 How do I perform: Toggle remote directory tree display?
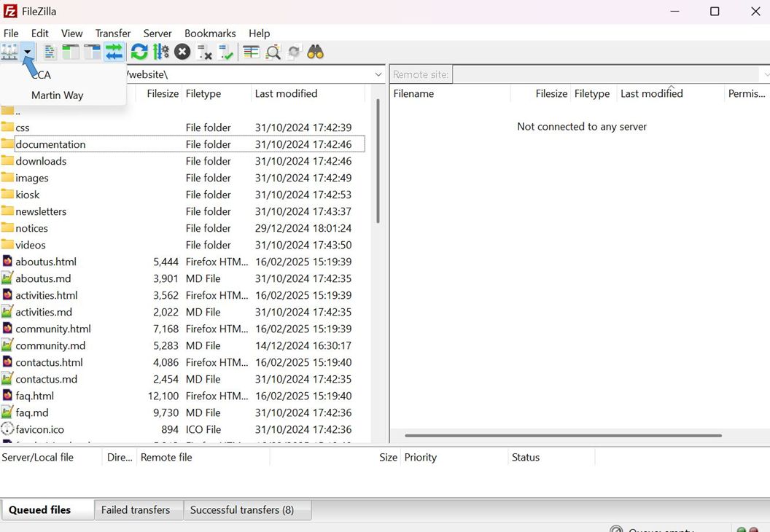(x=92, y=52)
